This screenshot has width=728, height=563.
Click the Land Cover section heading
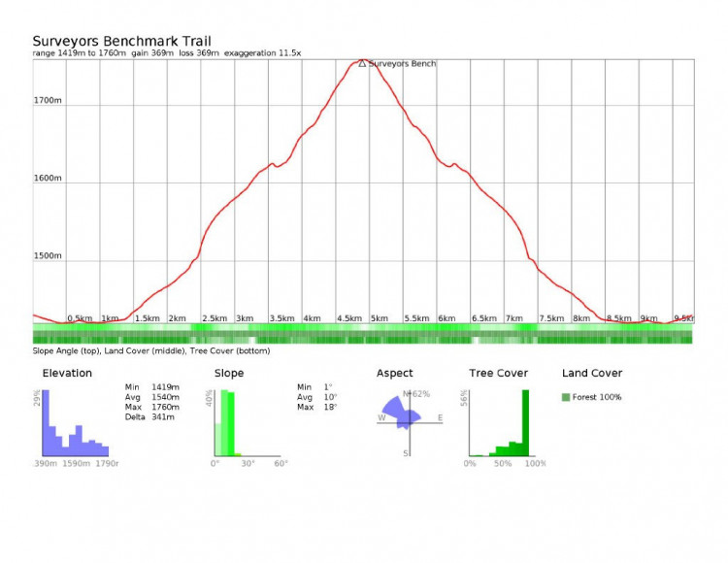click(x=592, y=373)
